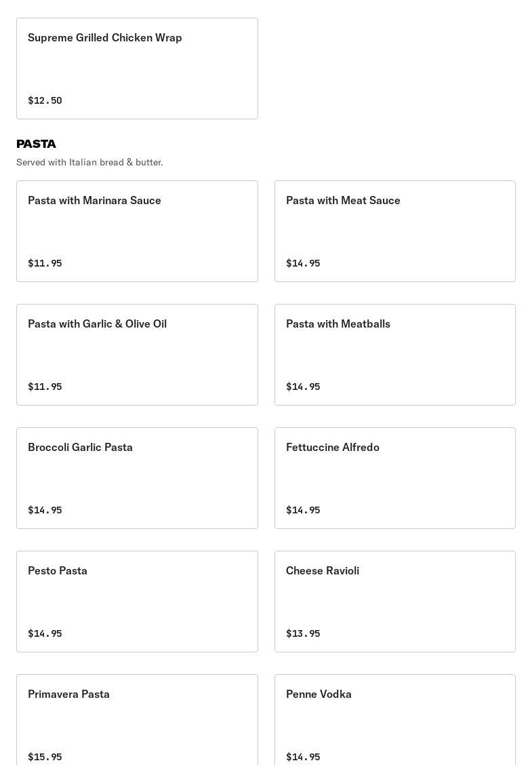The image size is (532, 765).
Task: Click the $15.95 Primavera Pasta price
Action: point(45,757)
